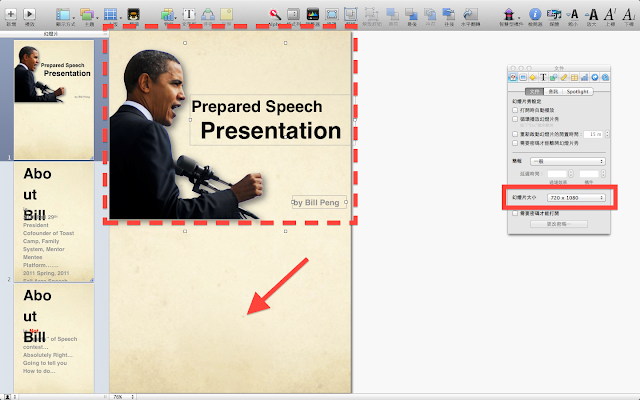
Task: Flip object horizontally from toolbar
Action: click(x=470, y=14)
